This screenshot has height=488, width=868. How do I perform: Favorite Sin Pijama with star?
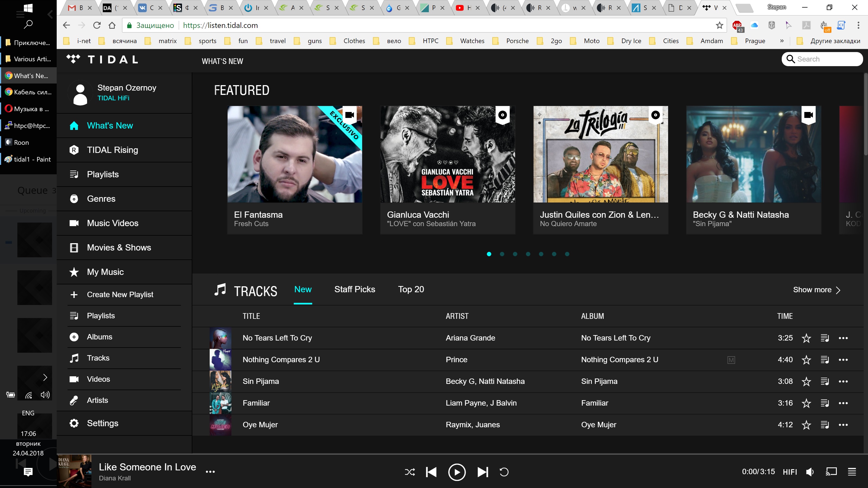[x=806, y=381]
